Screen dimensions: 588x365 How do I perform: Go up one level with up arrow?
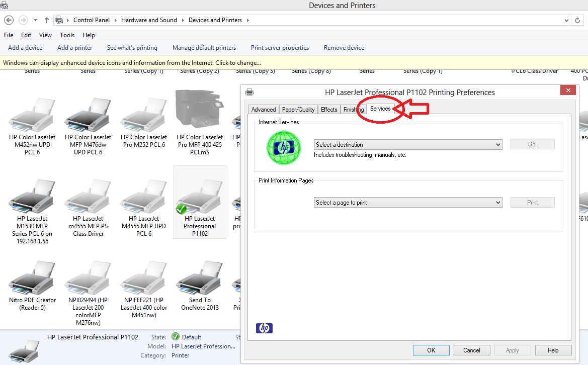pyautogui.click(x=46, y=20)
